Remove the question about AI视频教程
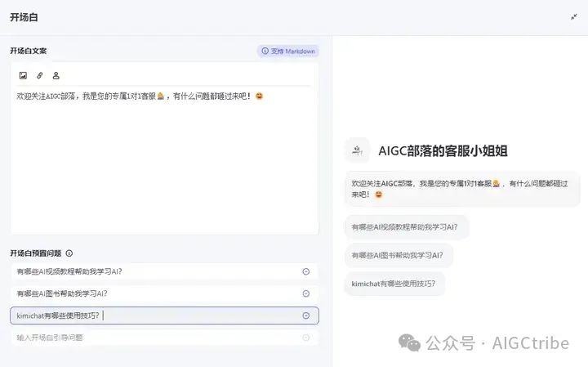The width and height of the screenshot is (588, 367). point(305,271)
